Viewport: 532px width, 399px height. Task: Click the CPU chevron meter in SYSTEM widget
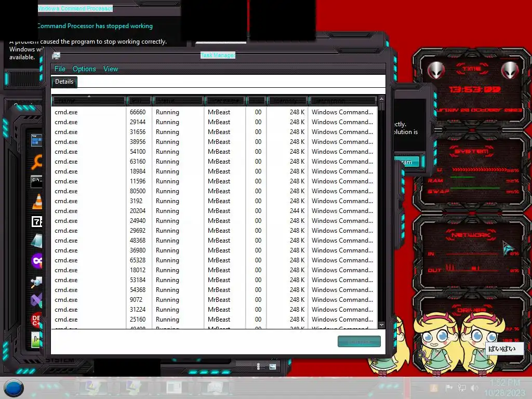[479, 169]
